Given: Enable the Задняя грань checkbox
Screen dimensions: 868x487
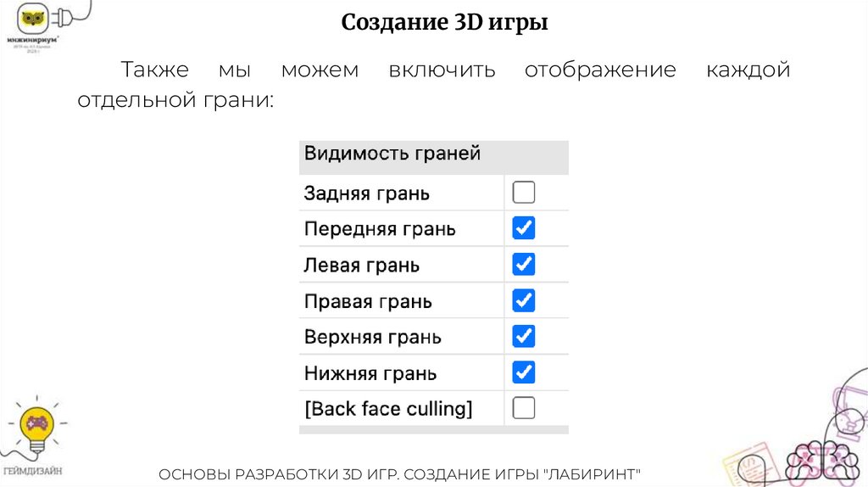Looking at the screenshot, I should click(524, 193).
